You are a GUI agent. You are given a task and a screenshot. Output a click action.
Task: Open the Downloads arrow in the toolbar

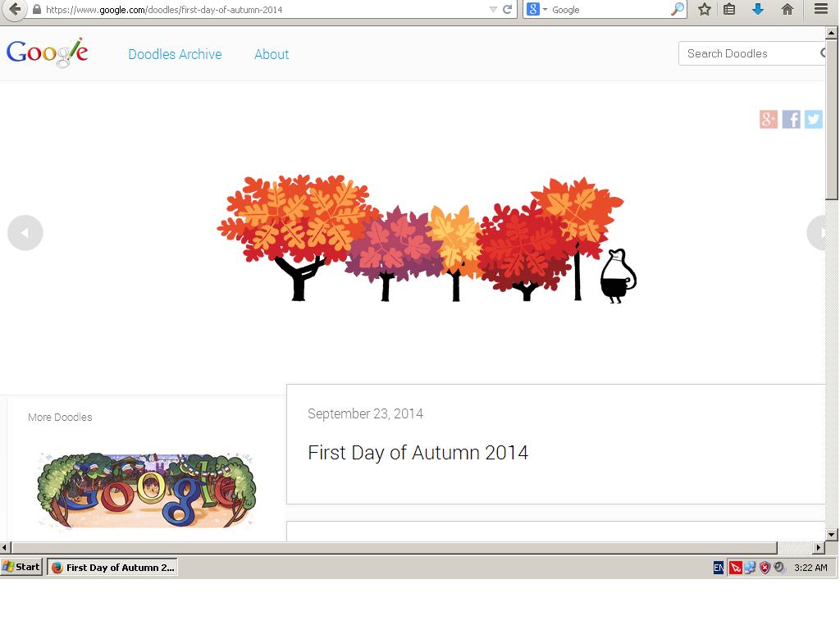(x=758, y=9)
